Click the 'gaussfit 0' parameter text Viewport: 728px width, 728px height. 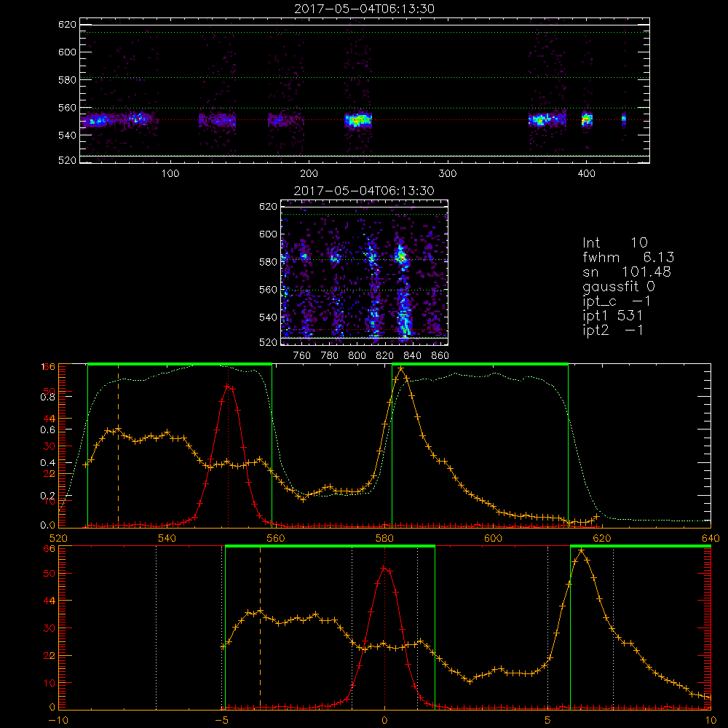[x=618, y=287]
